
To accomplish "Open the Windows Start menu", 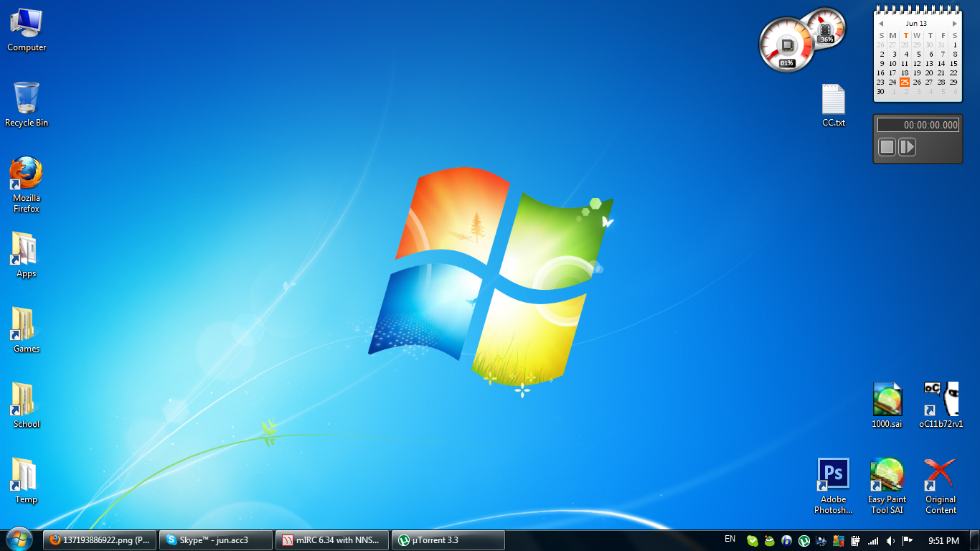I will [19, 540].
